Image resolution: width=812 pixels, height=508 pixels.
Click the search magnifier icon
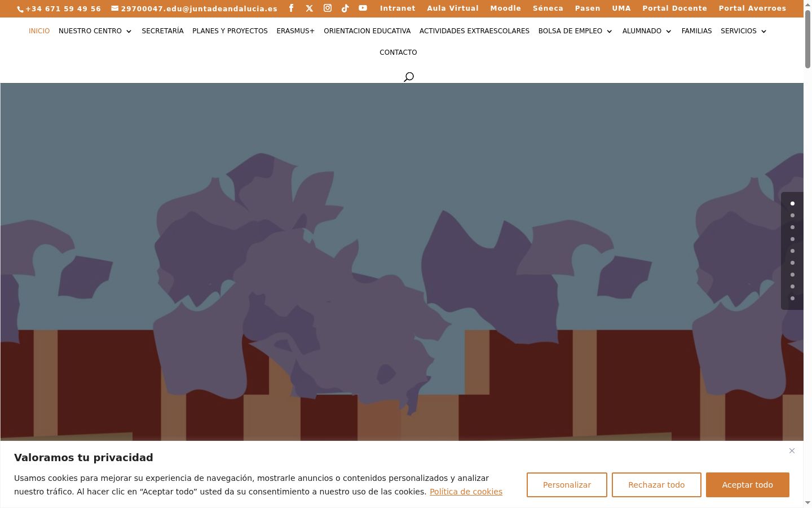(x=409, y=77)
